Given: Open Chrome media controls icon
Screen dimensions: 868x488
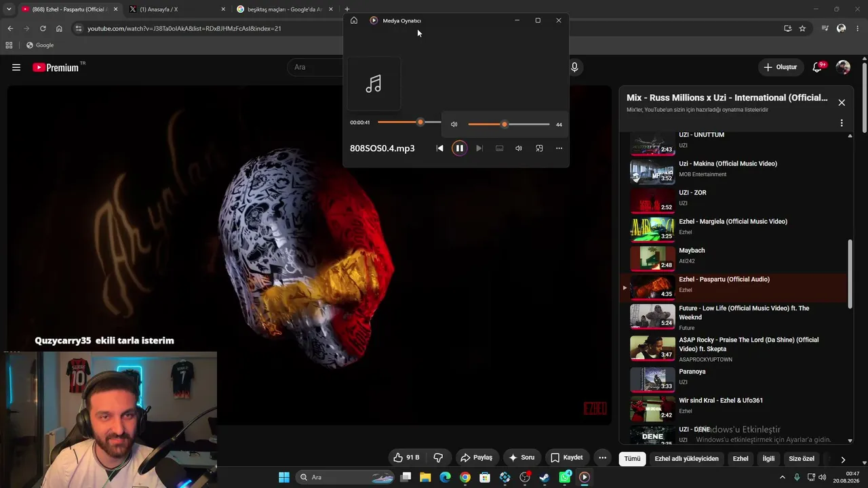Looking at the screenshot, I should tap(825, 28).
